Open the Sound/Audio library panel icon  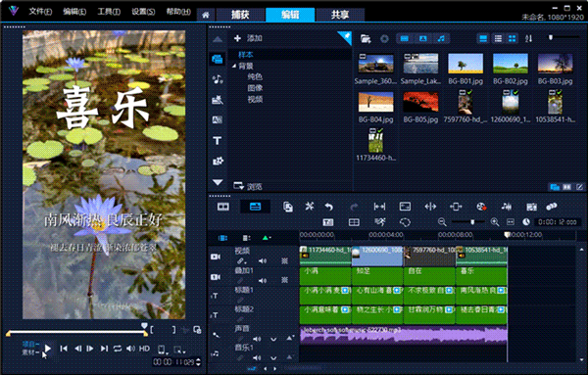point(218,79)
